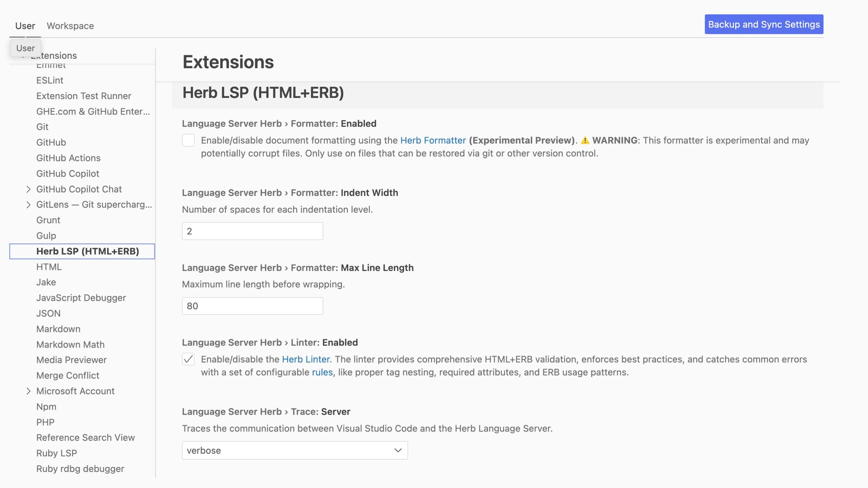Open the Herb Formatter link
868x488 pixels.
click(433, 141)
